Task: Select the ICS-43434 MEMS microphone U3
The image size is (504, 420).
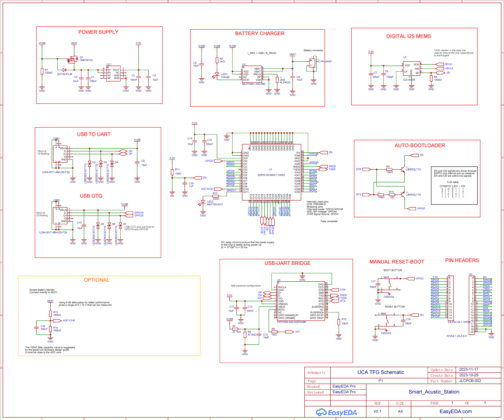Action: click(x=412, y=68)
